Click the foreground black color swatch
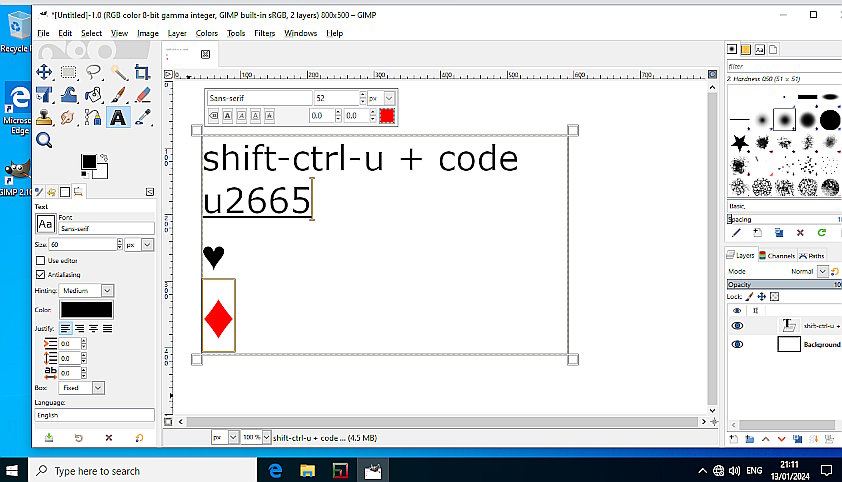This screenshot has width=842, height=482. (x=89, y=162)
